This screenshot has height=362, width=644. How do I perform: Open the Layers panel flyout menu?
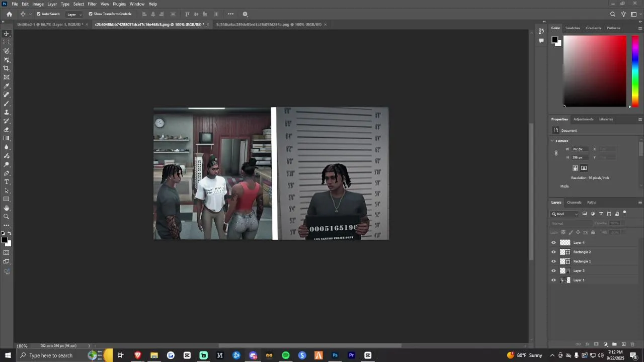(640, 202)
